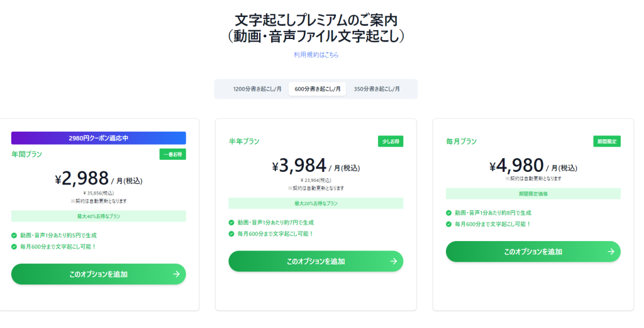The width and height of the screenshot is (644, 328).
Task: Add the 毎月プラン option at ¥4,980
Action: (533, 251)
